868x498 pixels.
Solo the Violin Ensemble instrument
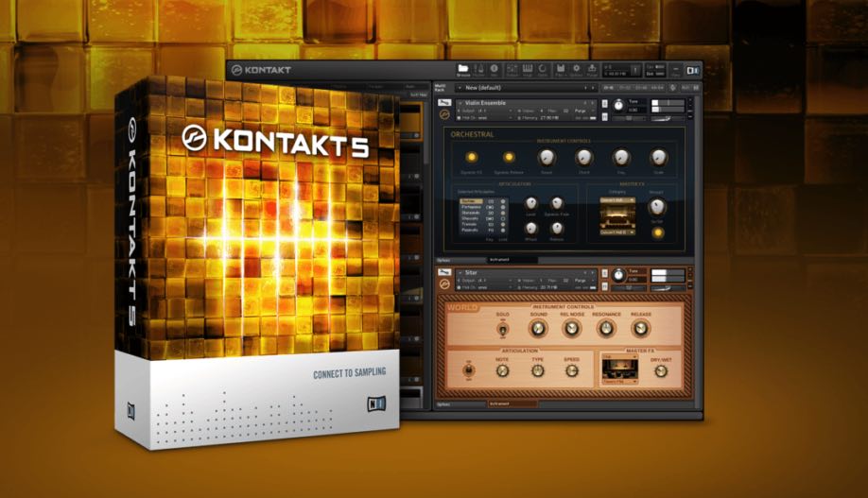[x=604, y=103]
